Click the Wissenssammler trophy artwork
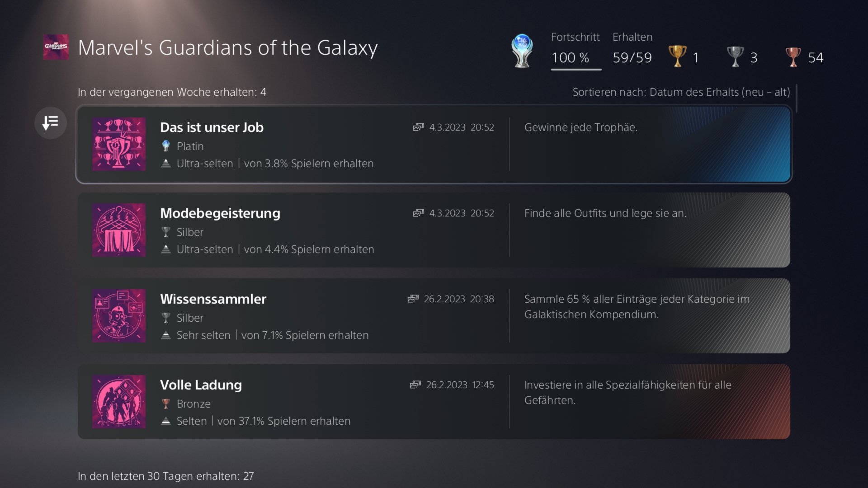 point(119,316)
